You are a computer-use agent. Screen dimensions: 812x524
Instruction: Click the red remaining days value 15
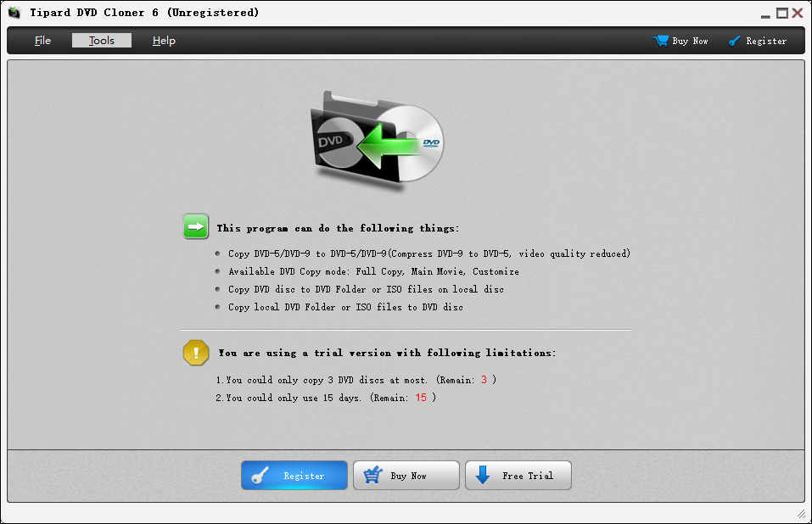[x=421, y=398]
